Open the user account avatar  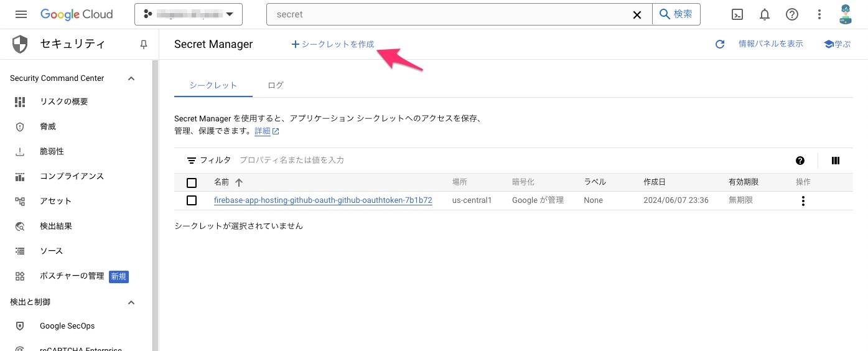click(x=846, y=14)
